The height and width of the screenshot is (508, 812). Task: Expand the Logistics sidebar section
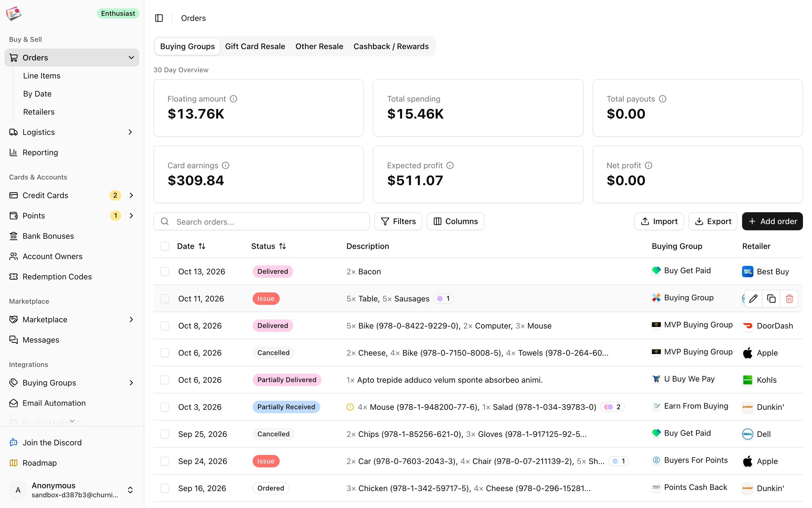point(131,132)
